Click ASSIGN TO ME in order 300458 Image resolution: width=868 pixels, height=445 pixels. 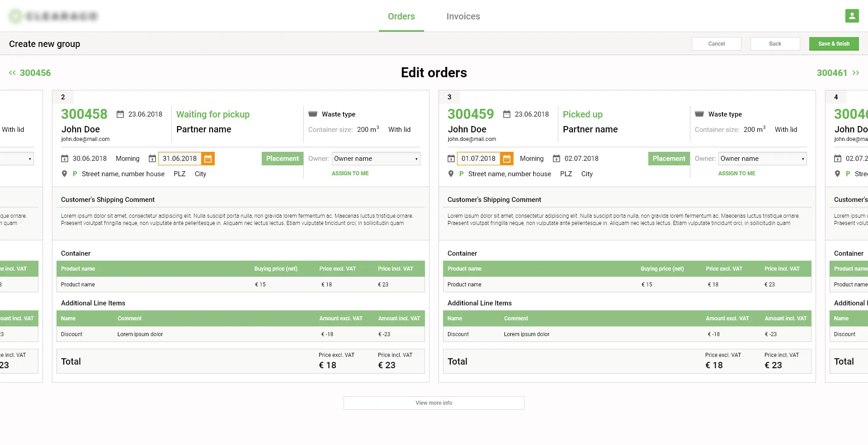350,173
